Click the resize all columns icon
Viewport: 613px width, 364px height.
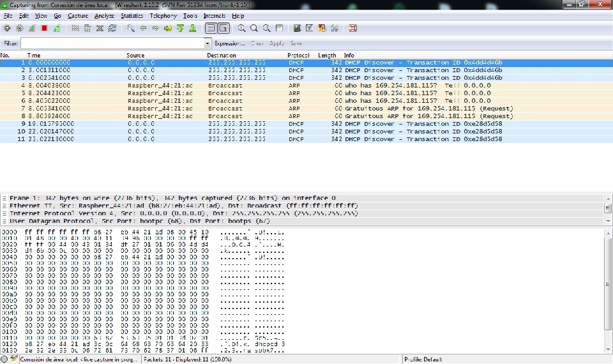tap(279, 28)
